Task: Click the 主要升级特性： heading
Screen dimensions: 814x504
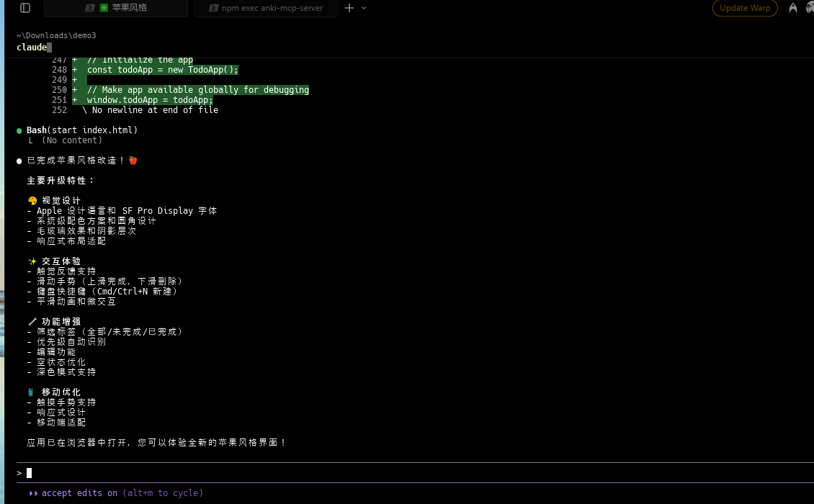Action: click(61, 181)
